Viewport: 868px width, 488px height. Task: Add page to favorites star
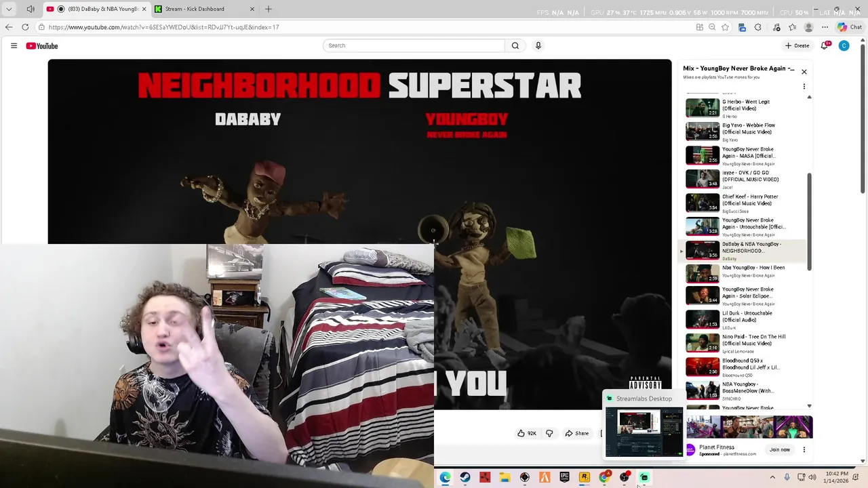coord(725,27)
